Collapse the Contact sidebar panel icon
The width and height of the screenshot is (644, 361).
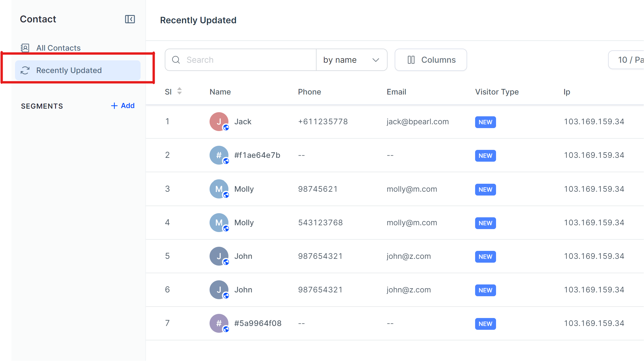[130, 19]
